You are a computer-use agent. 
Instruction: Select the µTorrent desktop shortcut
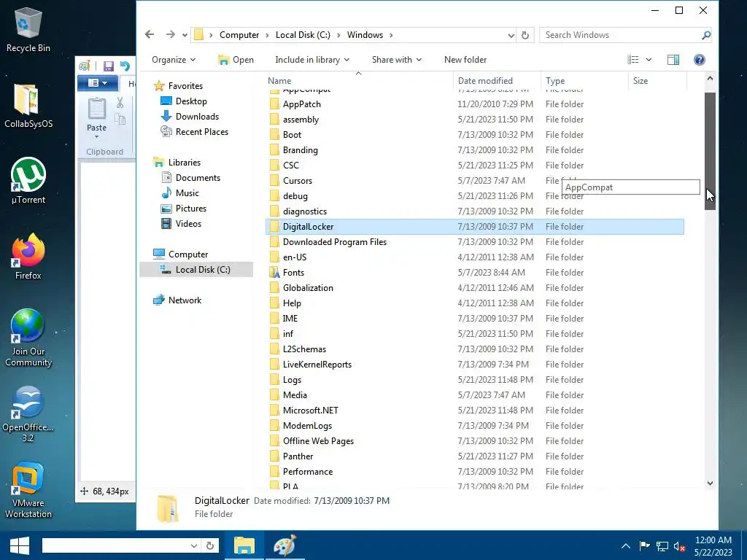click(x=28, y=181)
